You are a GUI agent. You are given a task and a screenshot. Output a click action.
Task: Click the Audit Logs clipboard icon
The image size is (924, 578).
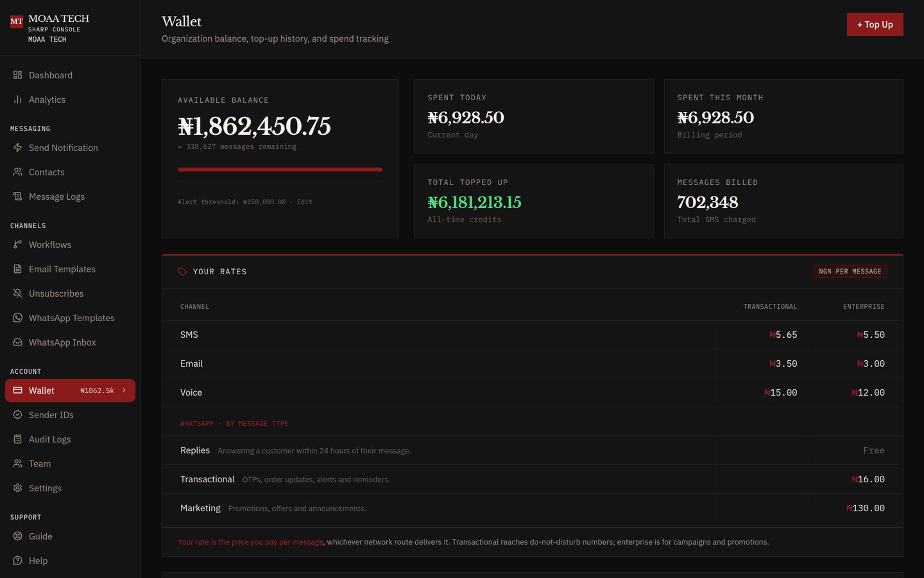click(18, 439)
